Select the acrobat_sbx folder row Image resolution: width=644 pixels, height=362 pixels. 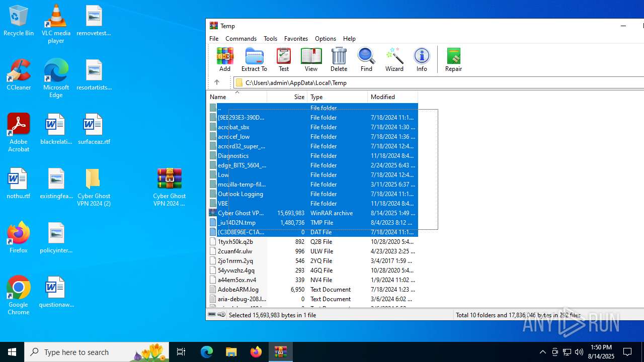pos(312,127)
